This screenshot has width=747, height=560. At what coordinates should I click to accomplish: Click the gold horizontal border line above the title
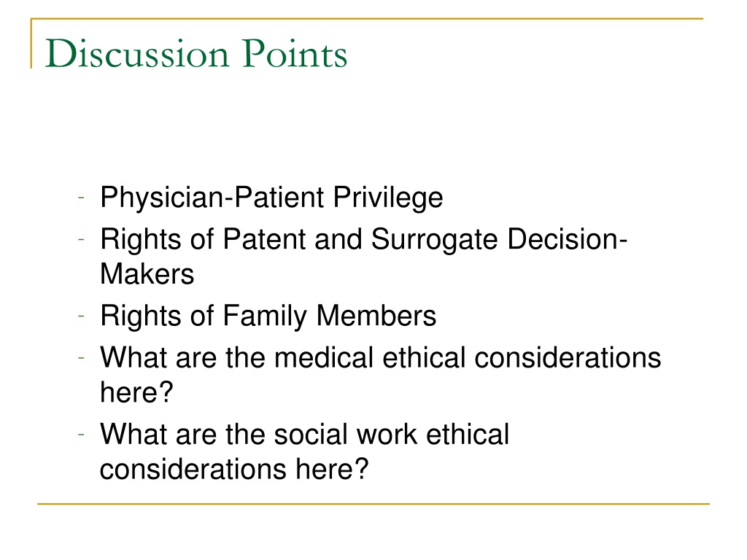coord(367,18)
